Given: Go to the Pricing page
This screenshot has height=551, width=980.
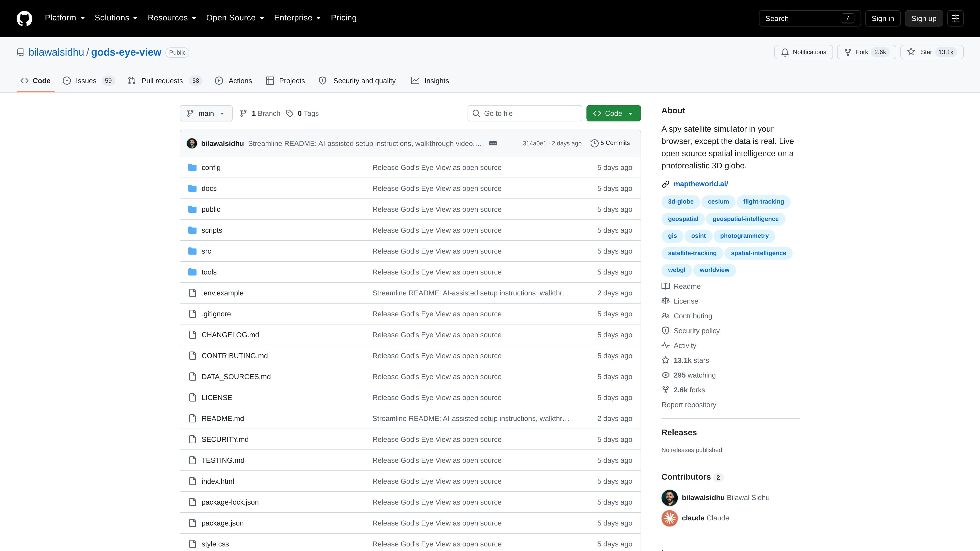Looking at the screenshot, I should point(344,18).
